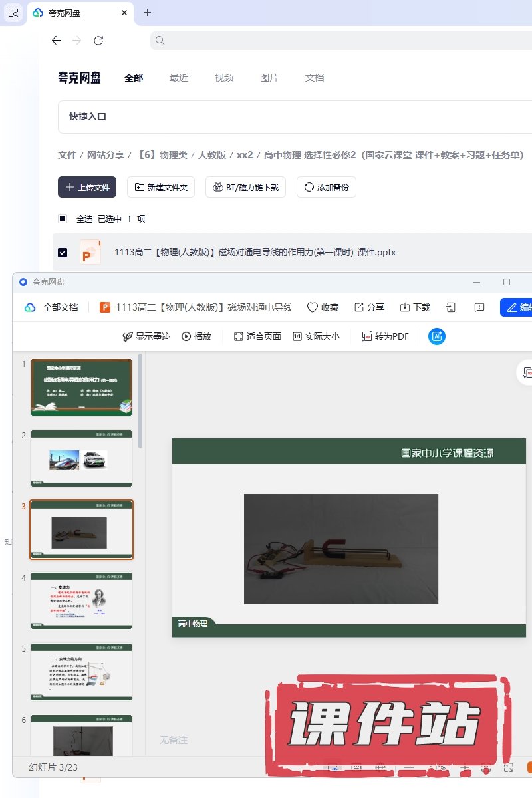Image resolution: width=532 pixels, height=798 pixels.
Task: Open BT/磁力链下载 option
Action: pos(245,187)
